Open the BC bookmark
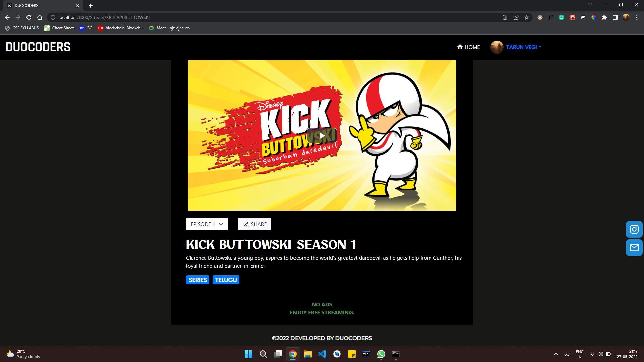644x362 pixels. pyautogui.click(x=86, y=28)
